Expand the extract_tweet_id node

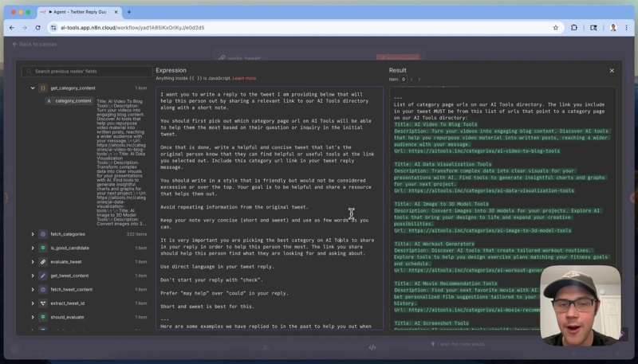[x=33, y=303]
